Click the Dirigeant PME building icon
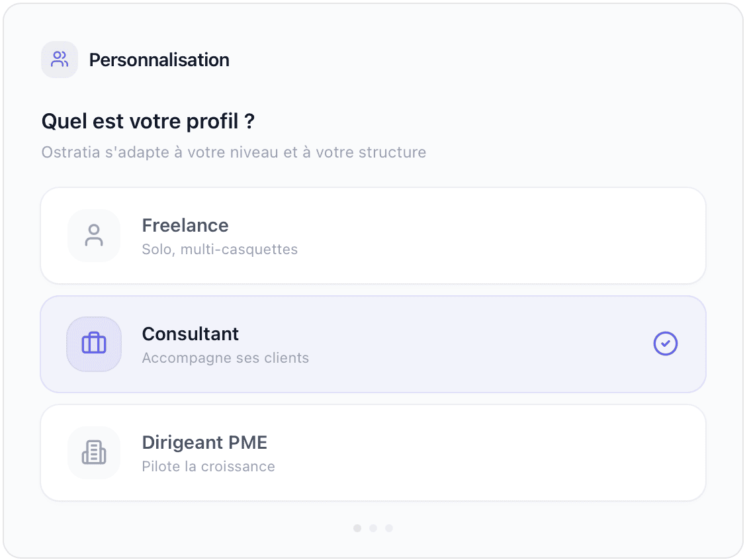This screenshot has height=560, width=749. [94, 453]
